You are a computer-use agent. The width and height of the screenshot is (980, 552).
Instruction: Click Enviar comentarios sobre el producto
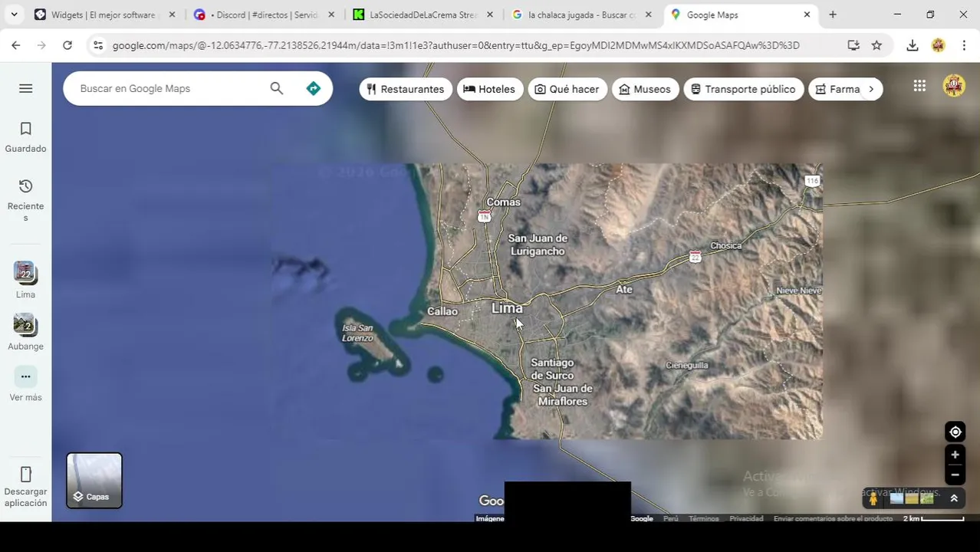point(833,519)
